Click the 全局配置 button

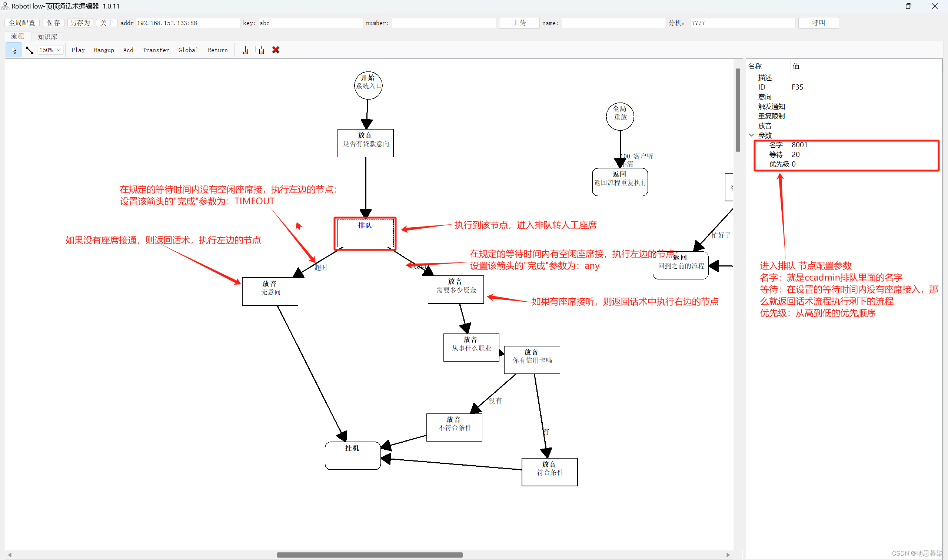tap(22, 23)
